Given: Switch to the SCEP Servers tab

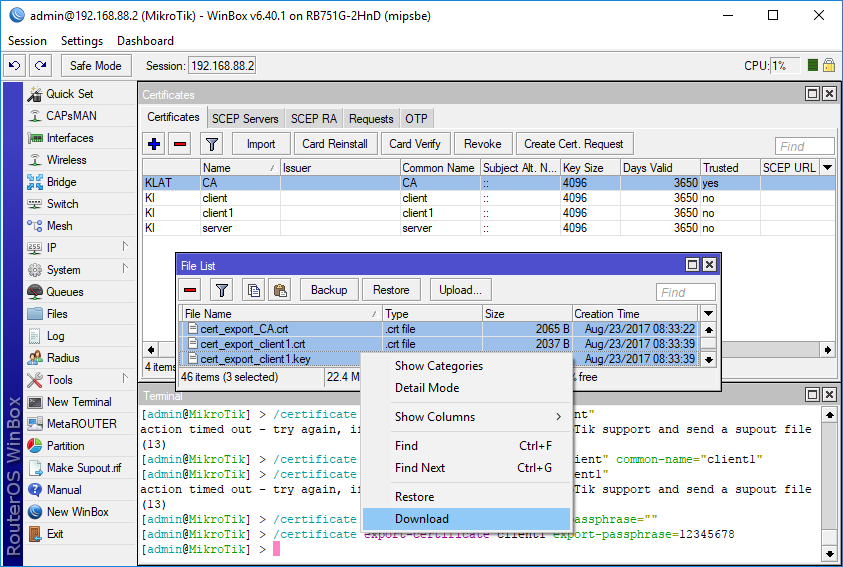Looking at the screenshot, I should click(246, 118).
